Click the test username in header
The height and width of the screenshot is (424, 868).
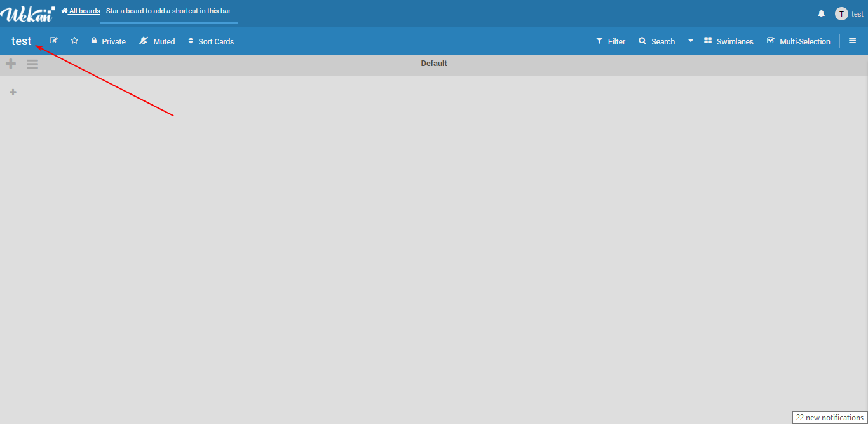pos(857,13)
